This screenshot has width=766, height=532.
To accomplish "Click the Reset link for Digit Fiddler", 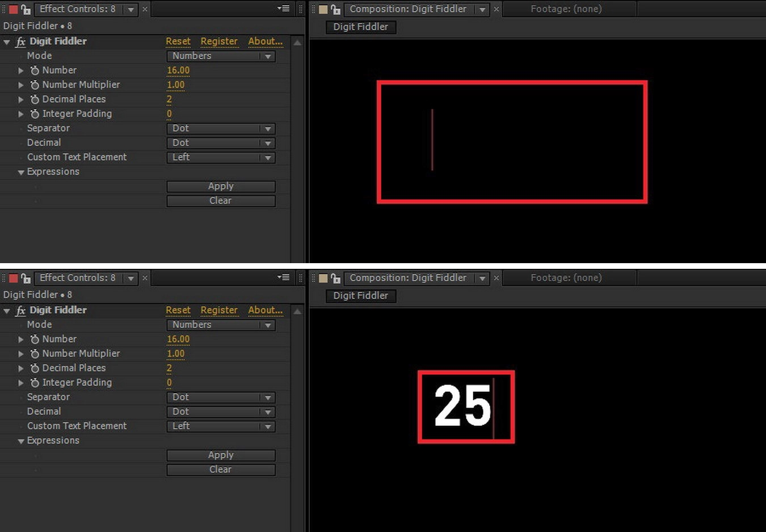I will pos(178,41).
